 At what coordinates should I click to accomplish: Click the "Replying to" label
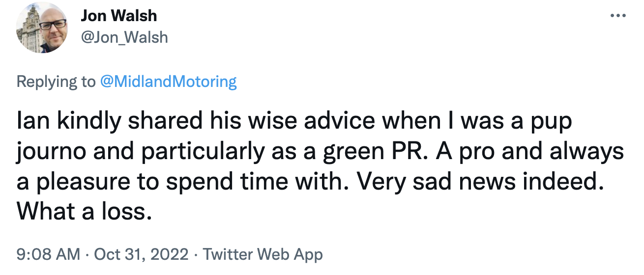click(56, 82)
